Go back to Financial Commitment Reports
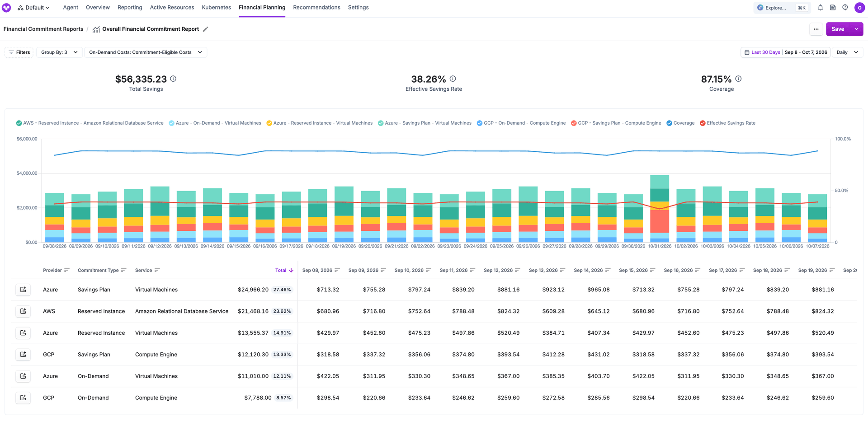 (43, 29)
